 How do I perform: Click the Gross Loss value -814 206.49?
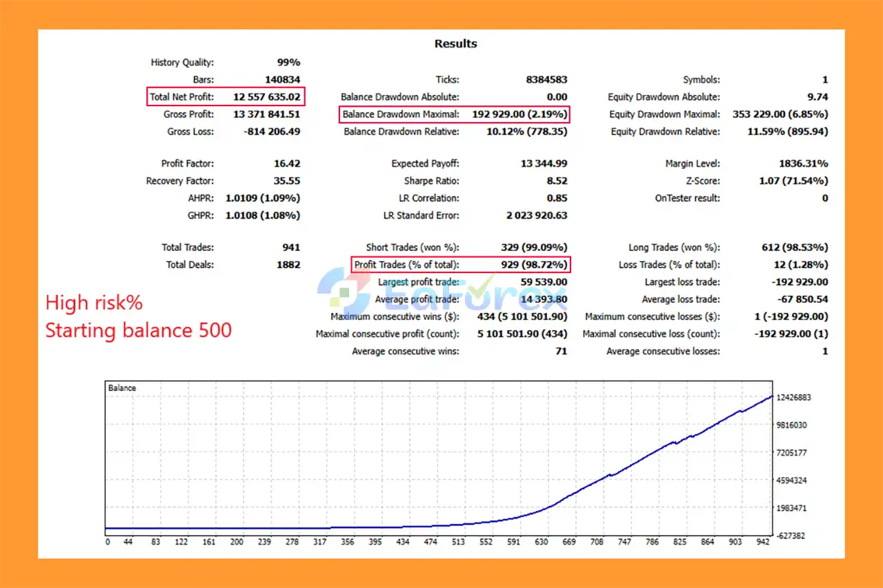(272, 132)
